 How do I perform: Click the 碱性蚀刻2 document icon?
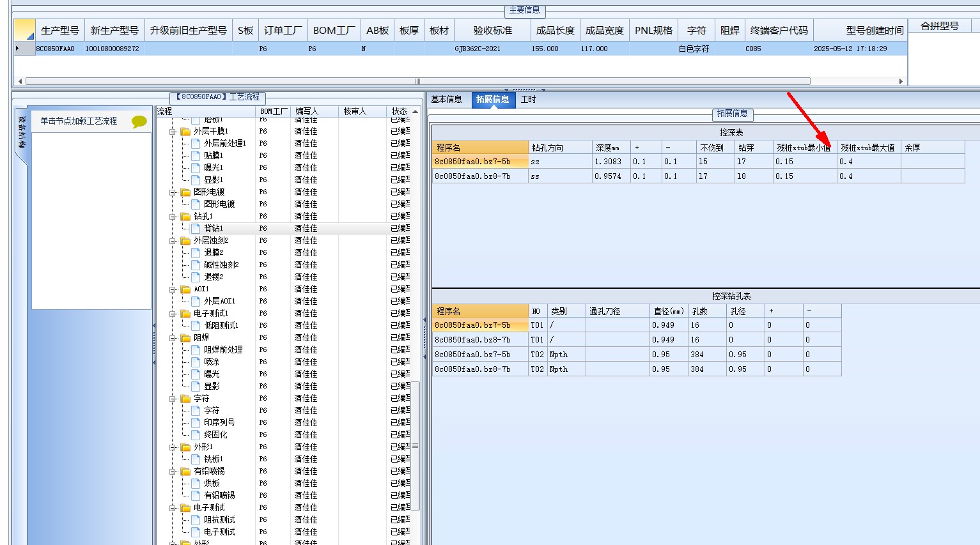tap(196, 265)
